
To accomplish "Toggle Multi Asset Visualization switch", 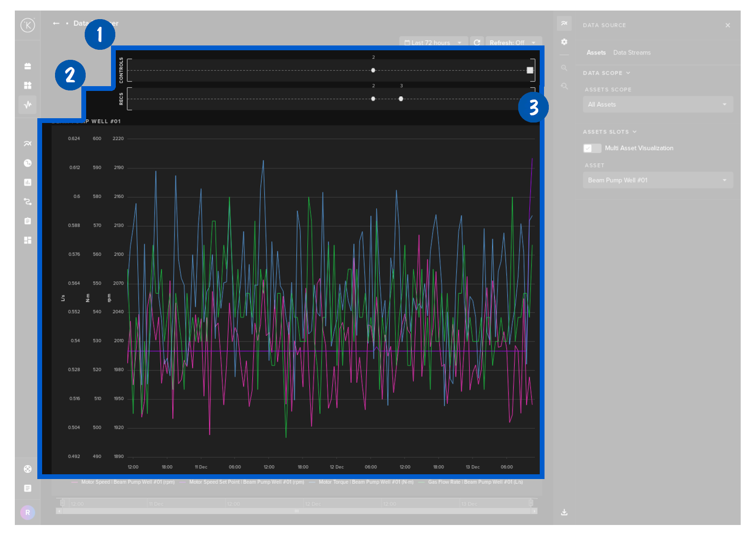I will (x=592, y=148).
